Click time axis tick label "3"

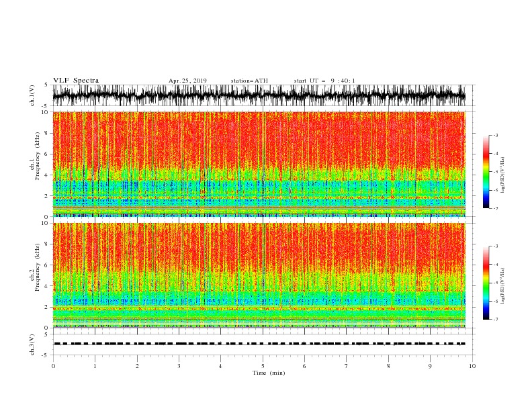pos(179,366)
